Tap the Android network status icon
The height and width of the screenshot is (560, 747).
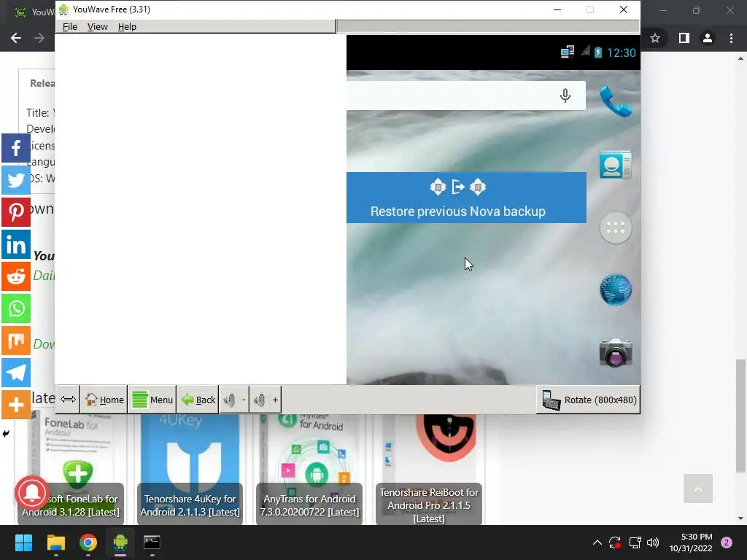coord(567,52)
